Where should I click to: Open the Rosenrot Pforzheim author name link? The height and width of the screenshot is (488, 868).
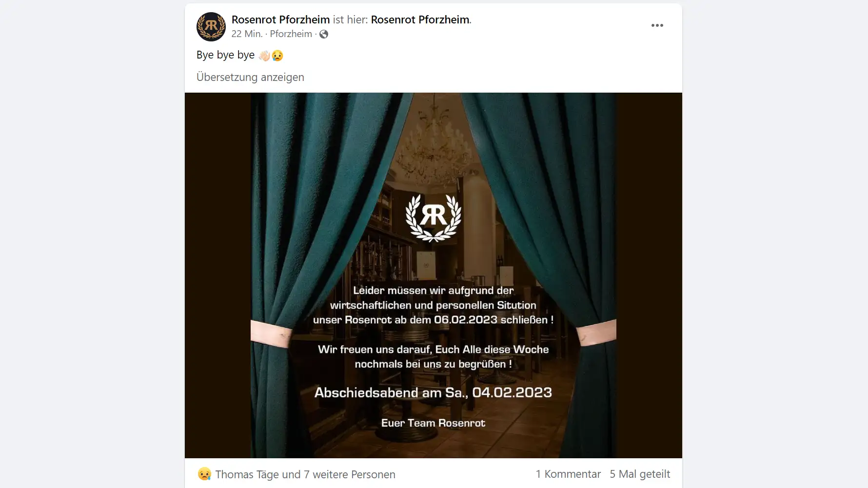pyautogui.click(x=280, y=20)
